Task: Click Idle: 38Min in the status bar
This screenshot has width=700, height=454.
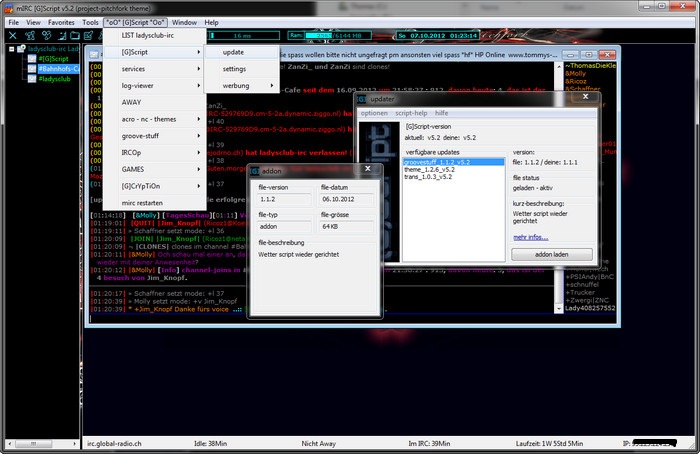Action: tap(210, 444)
